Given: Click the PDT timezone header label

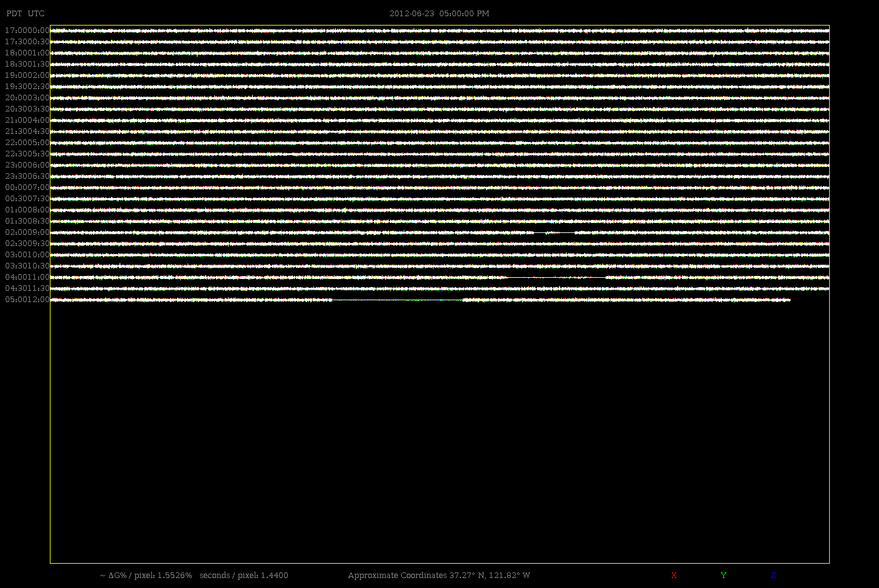Looking at the screenshot, I should pos(14,13).
